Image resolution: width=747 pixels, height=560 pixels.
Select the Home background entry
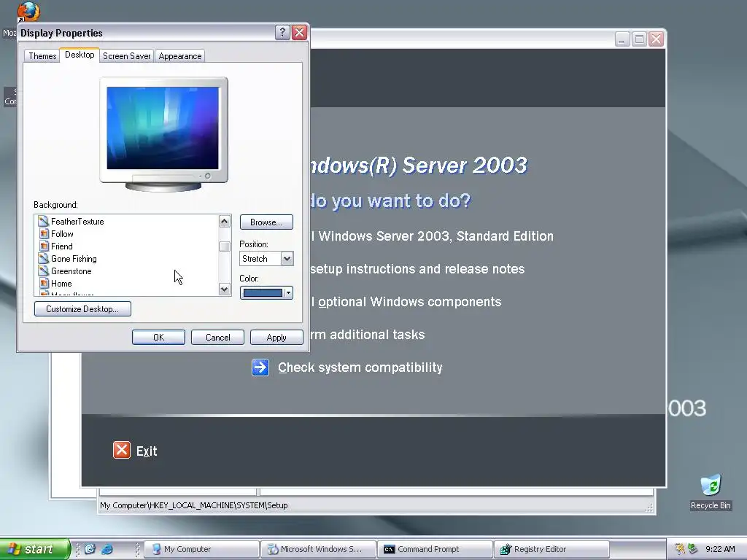(x=61, y=284)
